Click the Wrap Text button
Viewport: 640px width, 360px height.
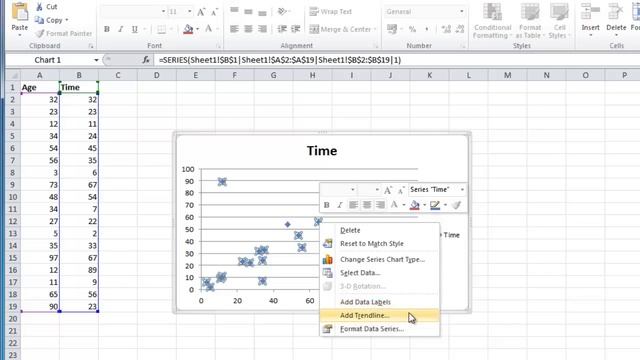[331, 11]
